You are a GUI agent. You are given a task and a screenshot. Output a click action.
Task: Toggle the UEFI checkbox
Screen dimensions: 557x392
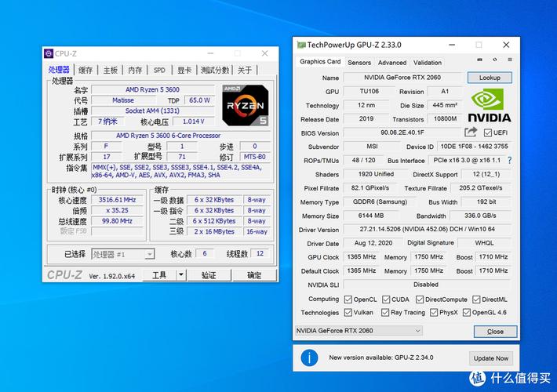click(x=488, y=132)
